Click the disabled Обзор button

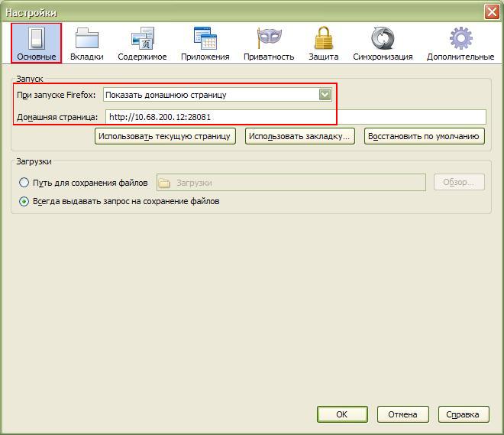pyautogui.click(x=459, y=182)
